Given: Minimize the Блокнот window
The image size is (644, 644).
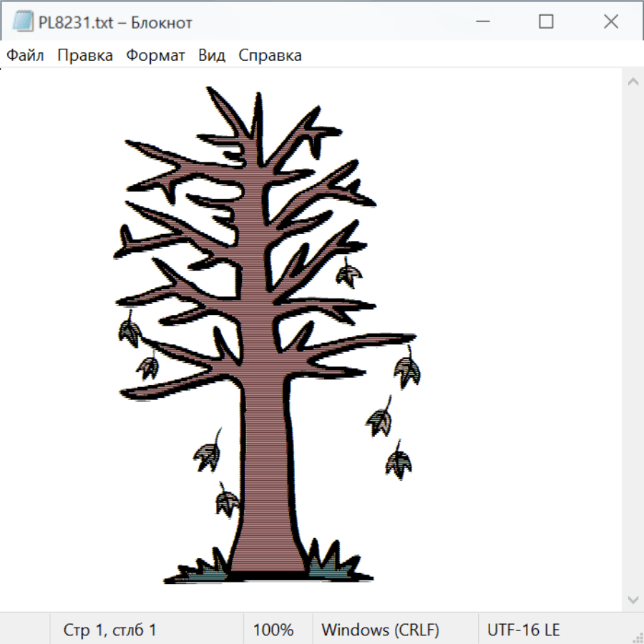Looking at the screenshot, I should click(482, 22).
